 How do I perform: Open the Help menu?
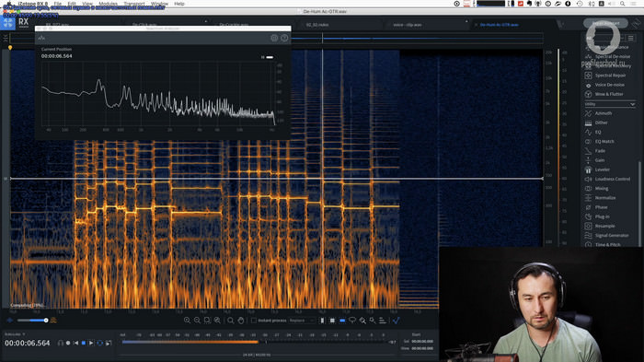click(x=179, y=4)
